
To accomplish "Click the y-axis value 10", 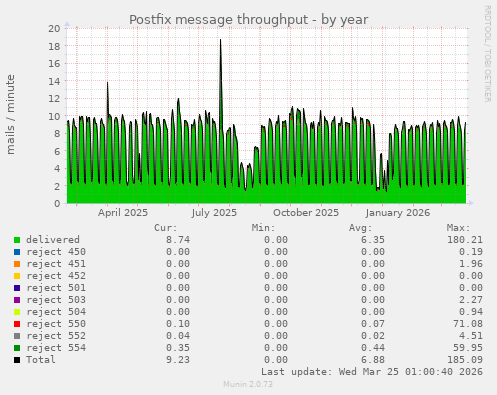I will [54, 116].
